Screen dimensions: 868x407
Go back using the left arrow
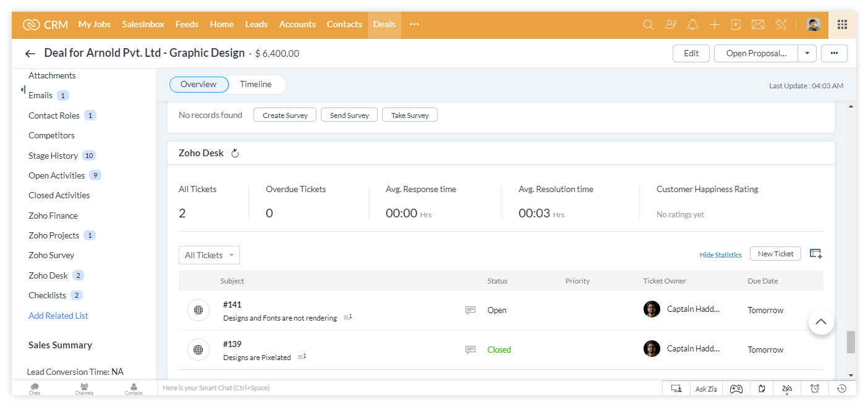tap(30, 54)
